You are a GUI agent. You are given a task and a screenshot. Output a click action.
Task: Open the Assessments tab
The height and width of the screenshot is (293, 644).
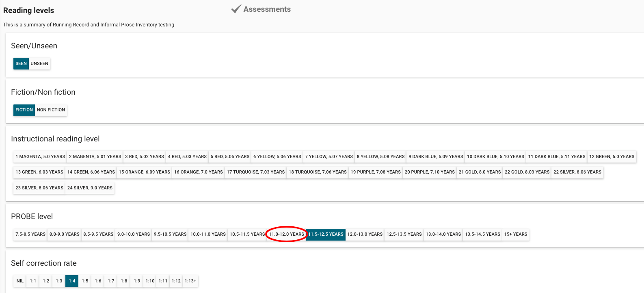[x=267, y=9]
